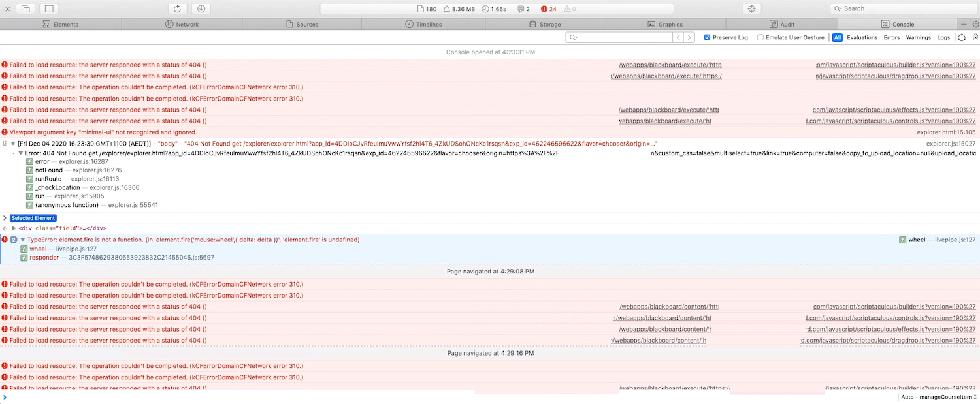Click the console prompt input line
The image size is (980, 404).
tap(451, 397)
